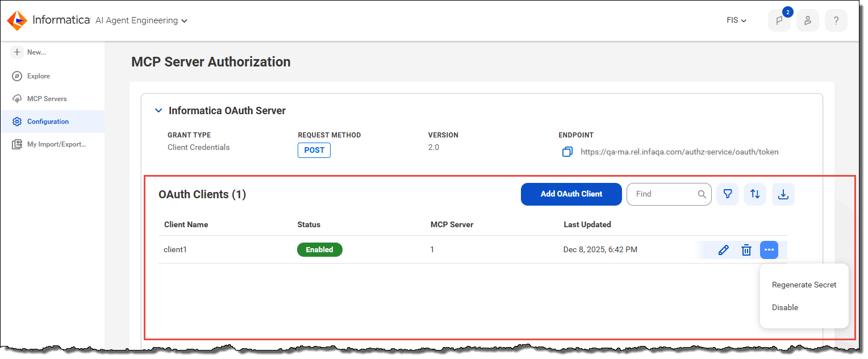Click the Configuration gear icon

coord(17,122)
